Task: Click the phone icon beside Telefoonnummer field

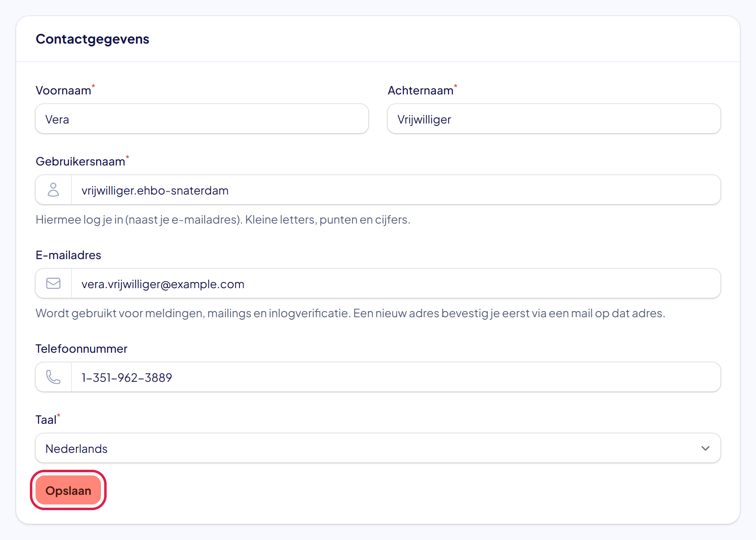Action: [53, 377]
